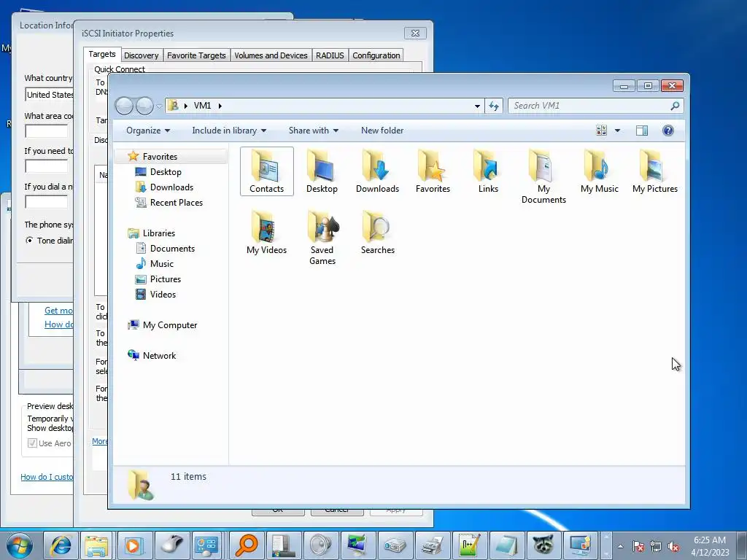Open Windows Media Player from taskbar
The height and width of the screenshot is (560, 747).
(x=135, y=545)
